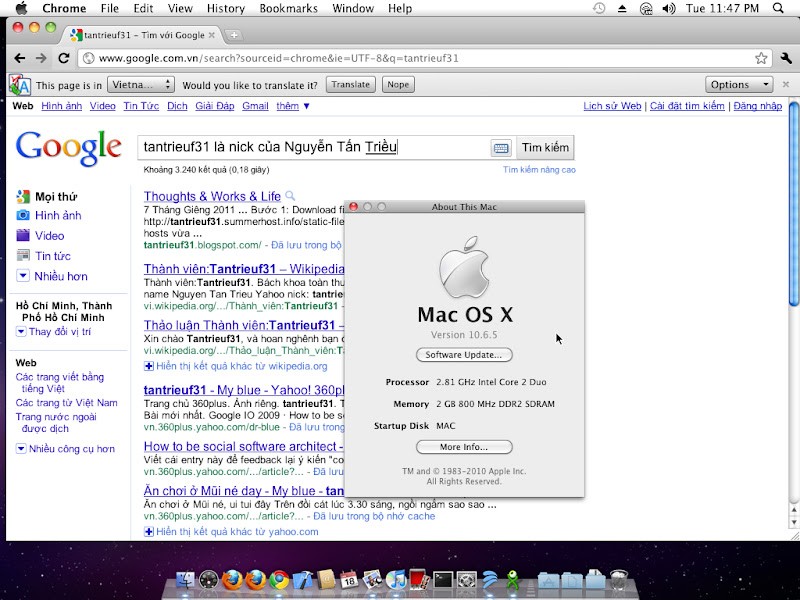
Task: Click the Translate button
Action: coord(351,85)
